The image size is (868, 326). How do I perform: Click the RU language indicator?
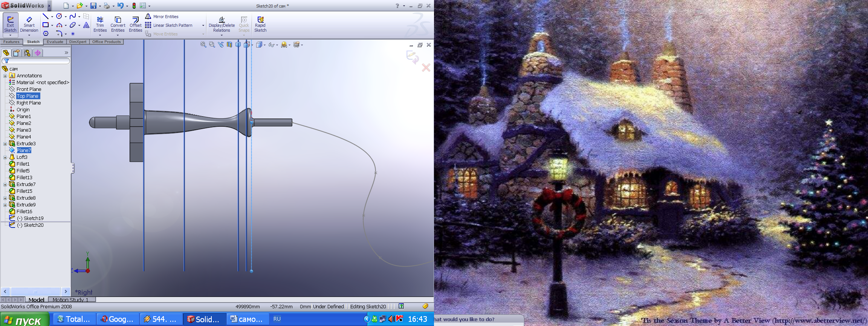[277, 319]
